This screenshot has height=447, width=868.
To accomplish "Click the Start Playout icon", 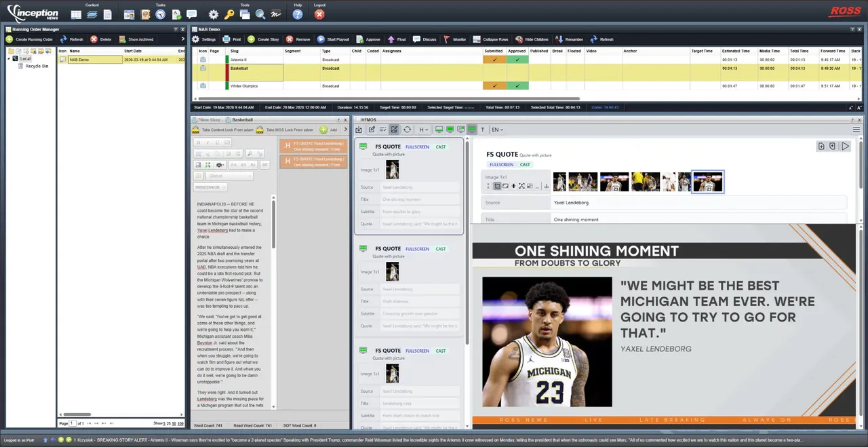I will (321, 39).
